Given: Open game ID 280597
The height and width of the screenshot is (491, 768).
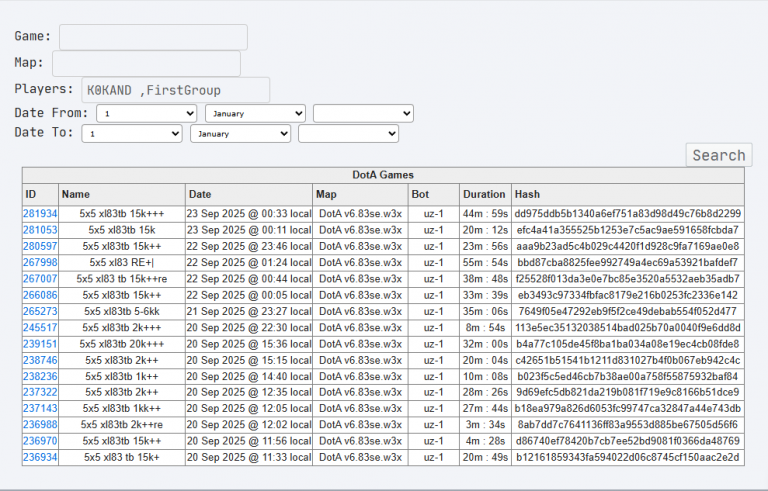Looking at the screenshot, I should click(x=40, y=246).
